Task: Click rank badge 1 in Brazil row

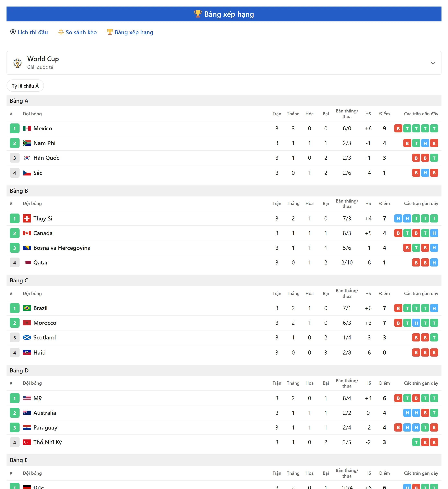Action: click(x=14, y=308)
